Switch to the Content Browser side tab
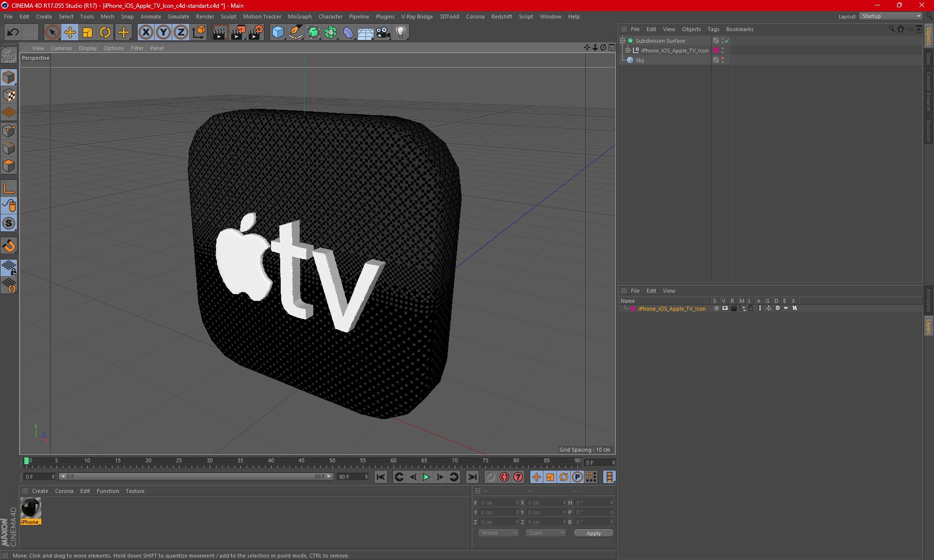 (x=929, y=91)
